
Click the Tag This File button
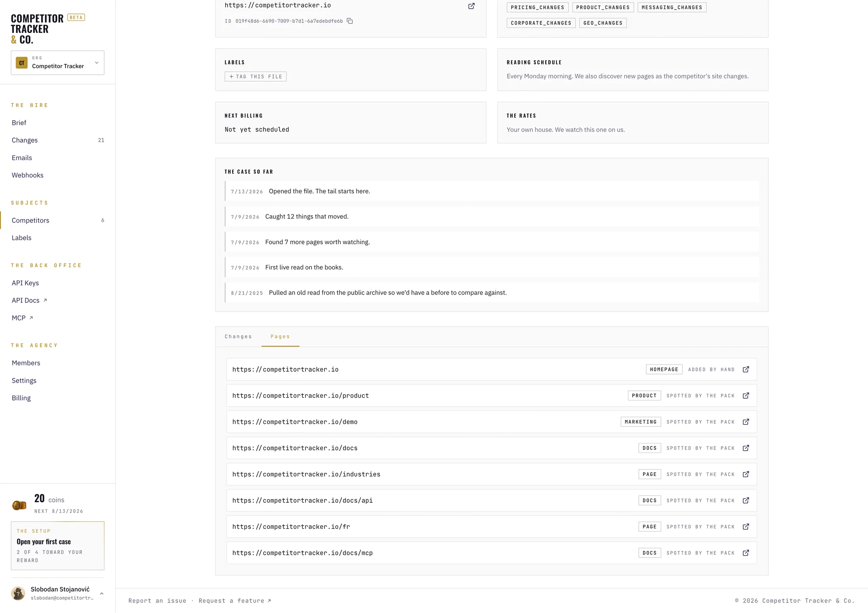(x=256, y=76)
